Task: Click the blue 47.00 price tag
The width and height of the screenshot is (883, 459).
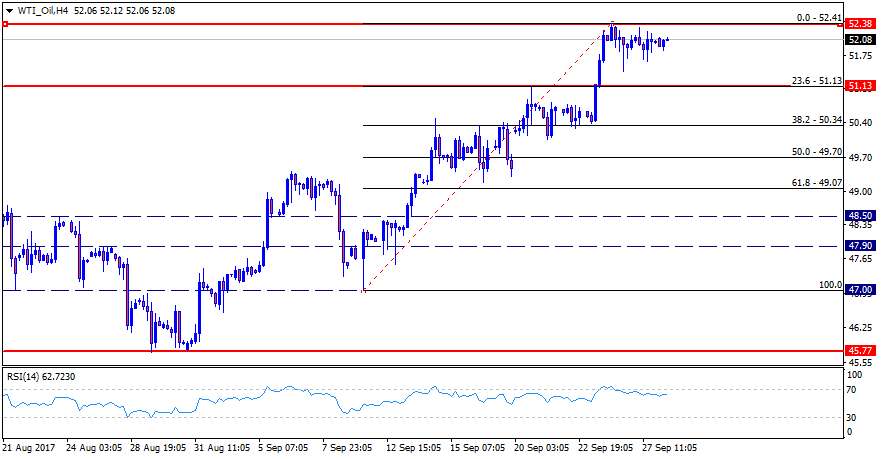Action: coord(861,290)
